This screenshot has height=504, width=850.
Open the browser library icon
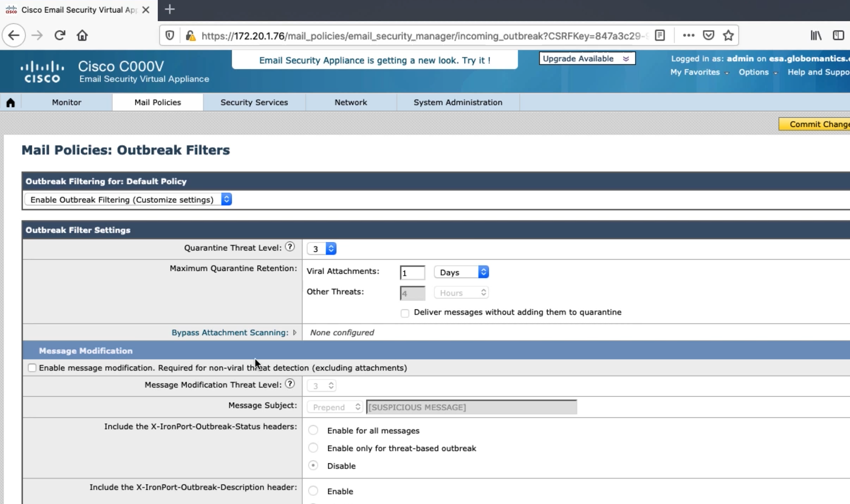[x=816, y=36]
